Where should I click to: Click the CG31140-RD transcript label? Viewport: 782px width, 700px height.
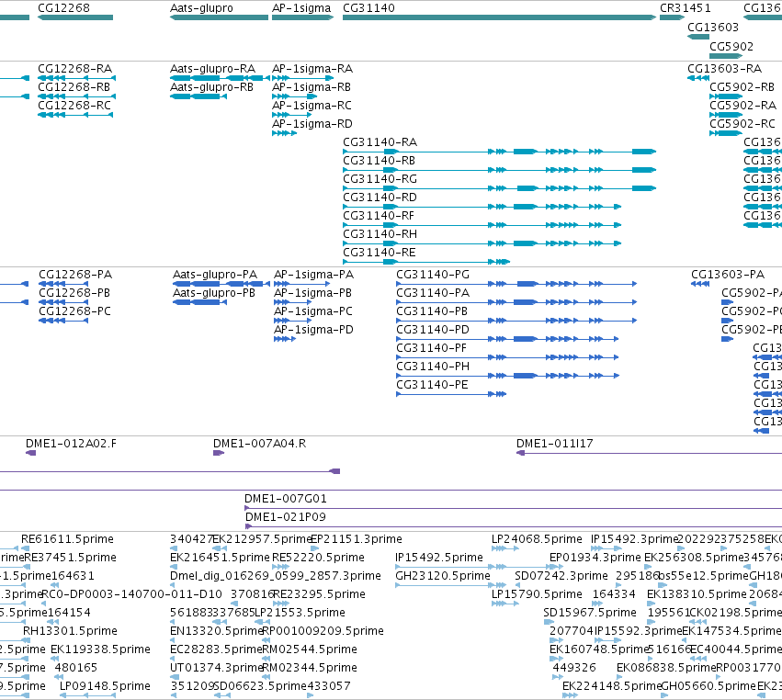[380, 198]
